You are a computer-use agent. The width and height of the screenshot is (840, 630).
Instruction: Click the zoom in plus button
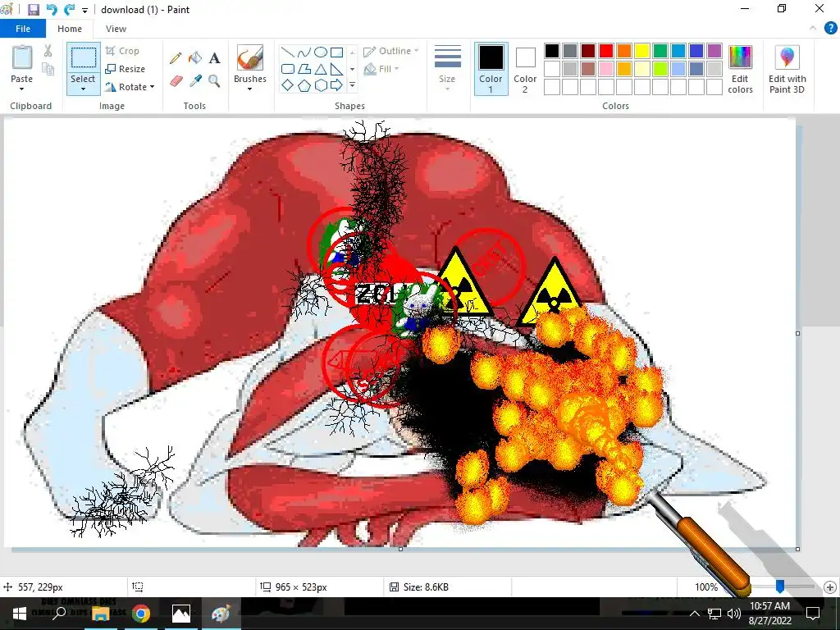coord(830,587)
